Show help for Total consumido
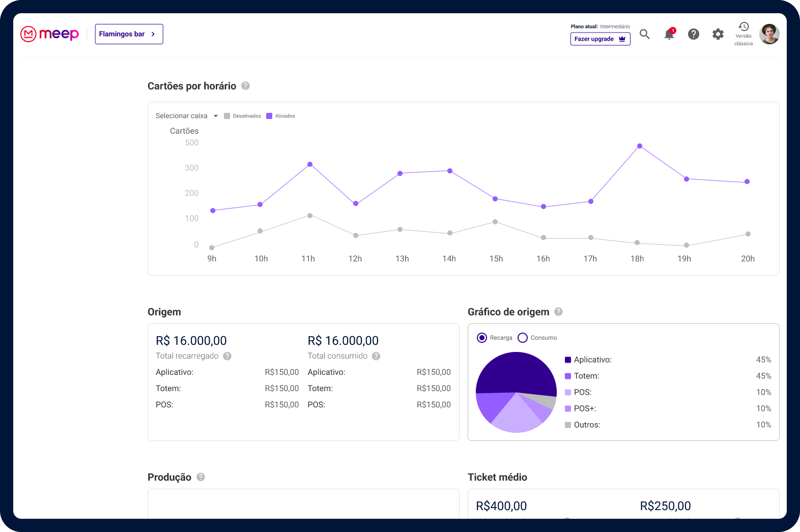The width and height of the screenshot is (800, 532). tap(376, 356)
